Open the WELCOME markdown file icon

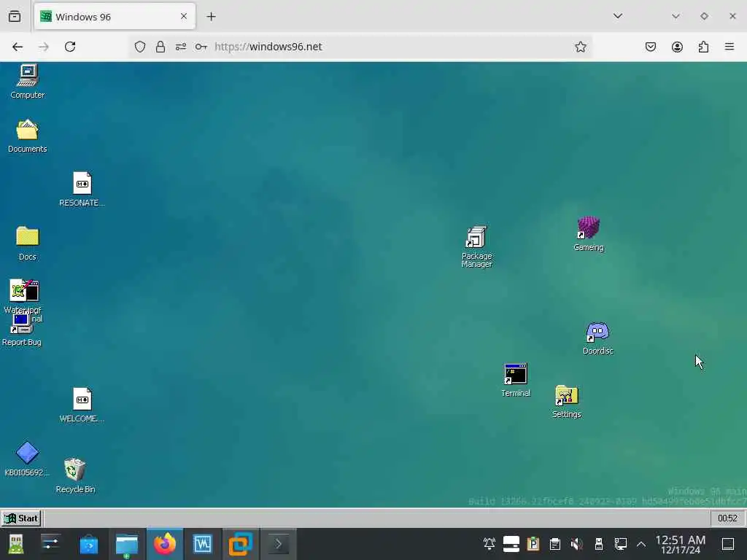(x=82, y=405)
